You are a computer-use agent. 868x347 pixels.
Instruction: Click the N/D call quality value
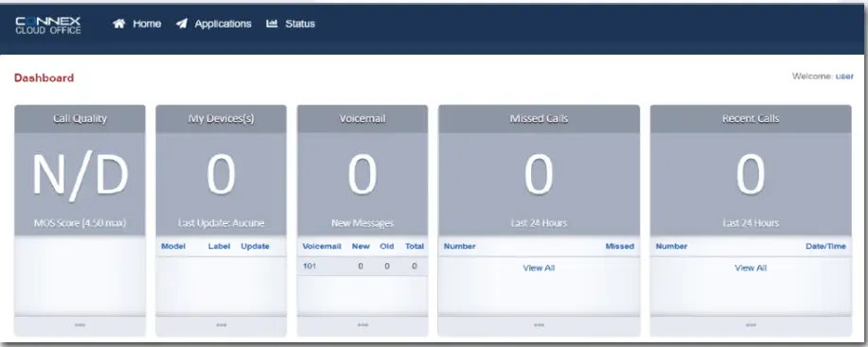(x=80, y=175)
